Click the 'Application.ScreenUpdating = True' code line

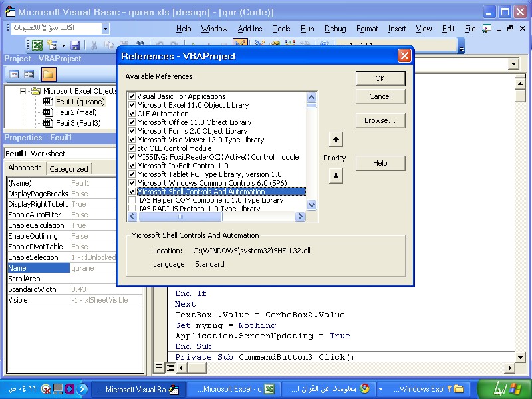tap(263, 336)
